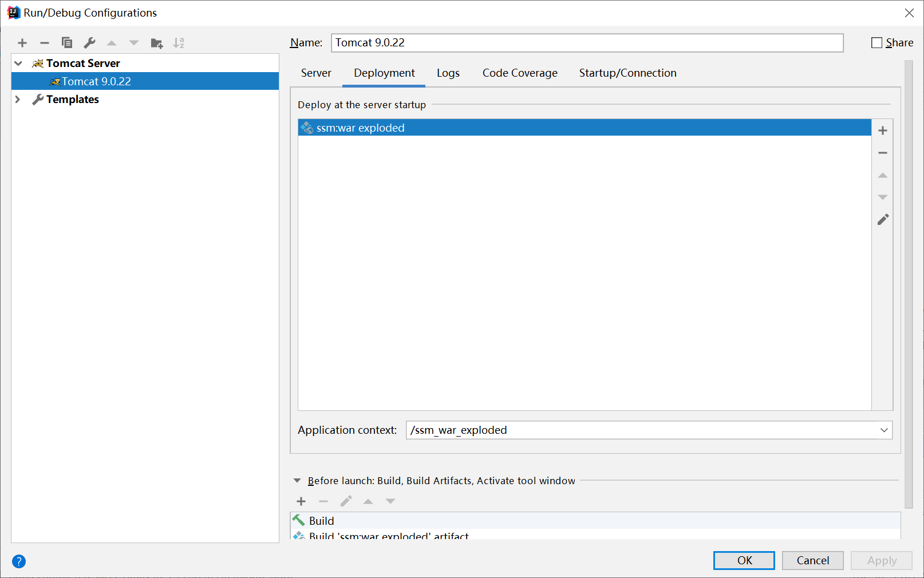The image size is (924, 578).
Task: Copy the configuration with the duplicate icon
Action: [x=67, y=43]
